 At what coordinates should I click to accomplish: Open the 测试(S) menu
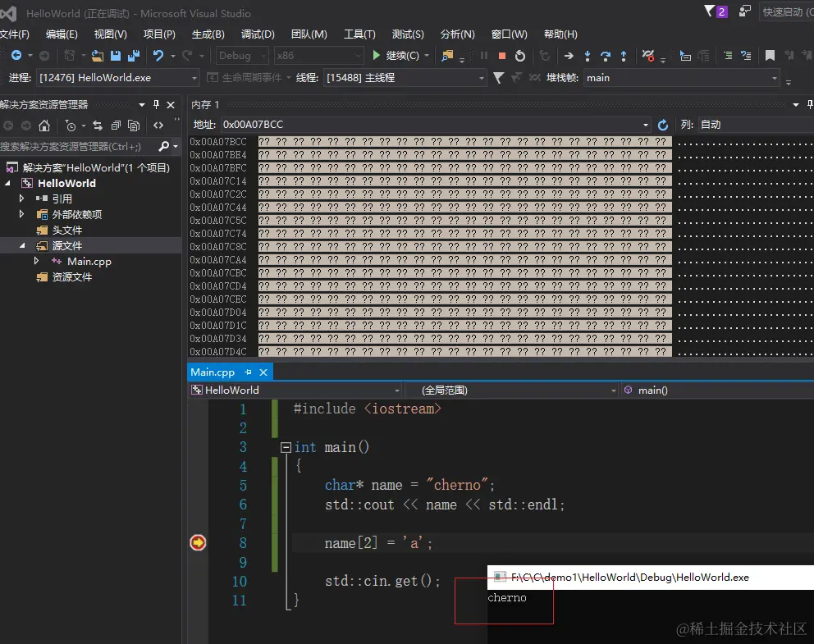408,34
